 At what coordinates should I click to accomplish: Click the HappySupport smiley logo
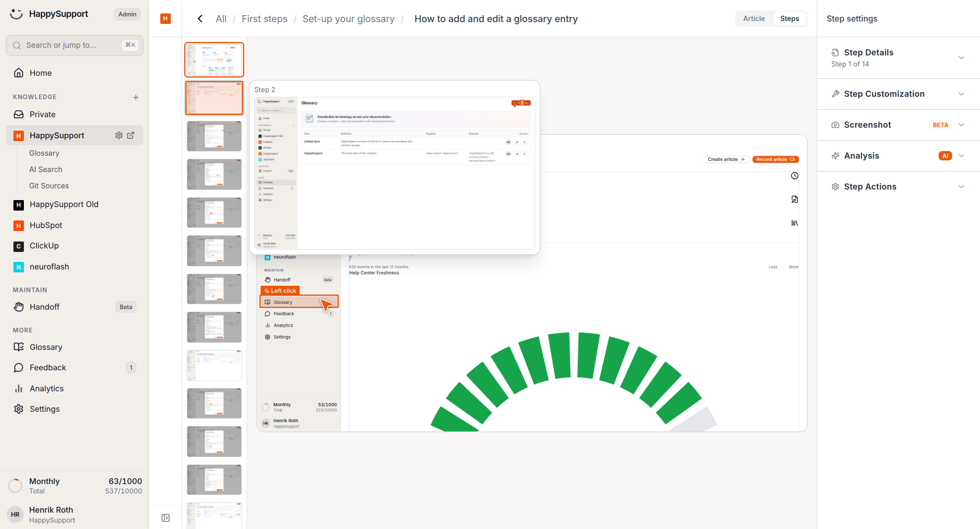click(16, 14)
